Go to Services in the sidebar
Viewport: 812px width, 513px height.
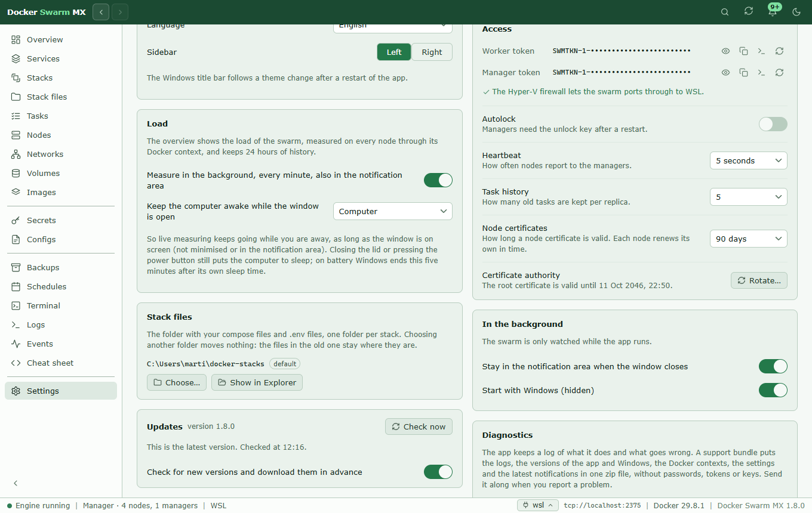click(x=61, y=58)
